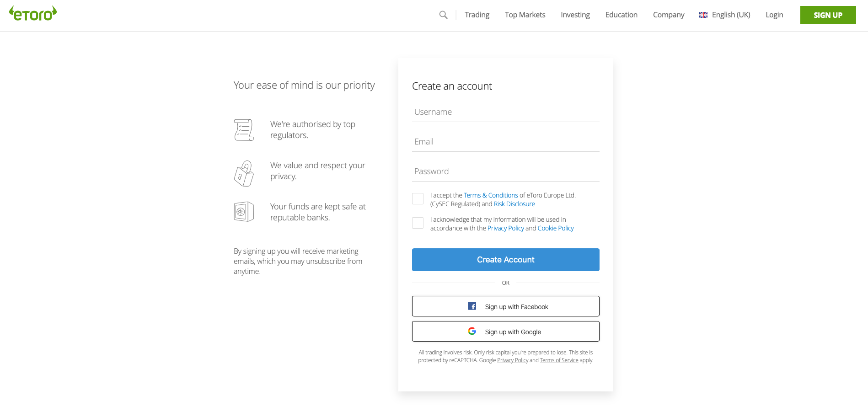The height and width of the screenshot is (412, 868).
Task: Focus the Email input field
Action: point(505,142)
